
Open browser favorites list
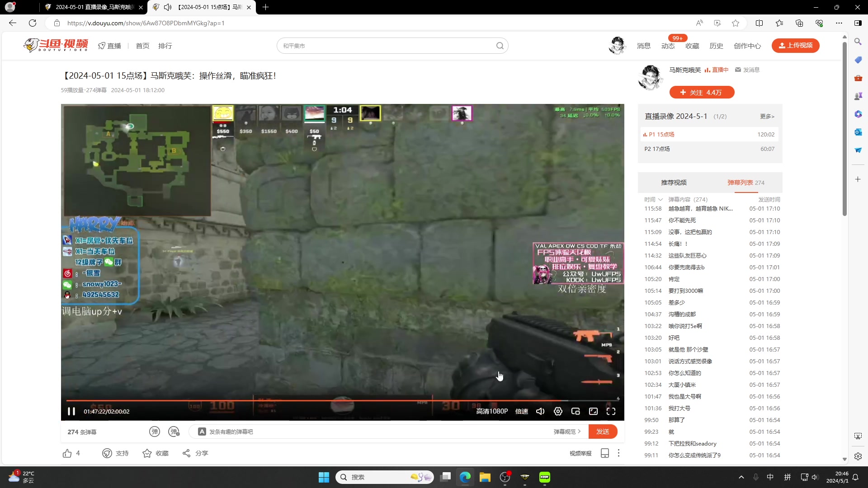point(779,23)
